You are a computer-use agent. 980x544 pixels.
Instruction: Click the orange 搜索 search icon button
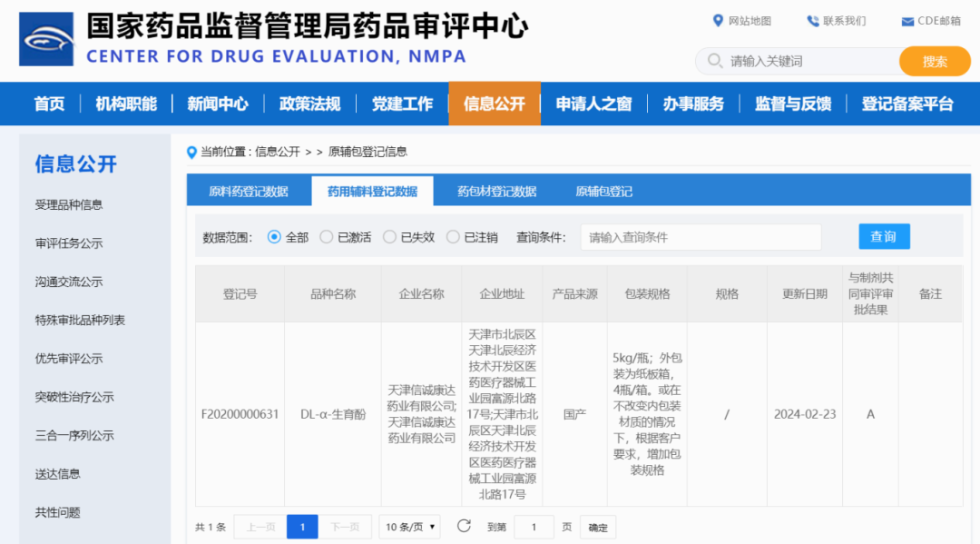(x=935, y=61)
